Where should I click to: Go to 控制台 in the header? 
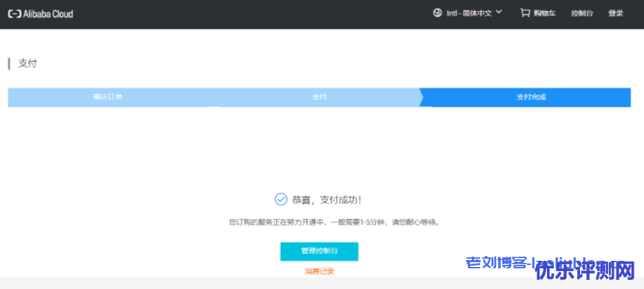(x=582, y=13)
